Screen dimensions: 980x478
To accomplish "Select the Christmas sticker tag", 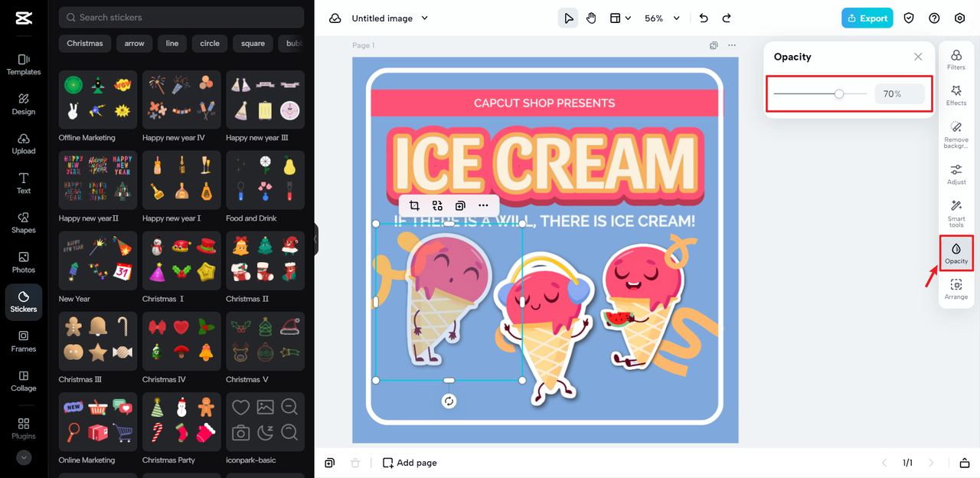I will tap(85, 44).
